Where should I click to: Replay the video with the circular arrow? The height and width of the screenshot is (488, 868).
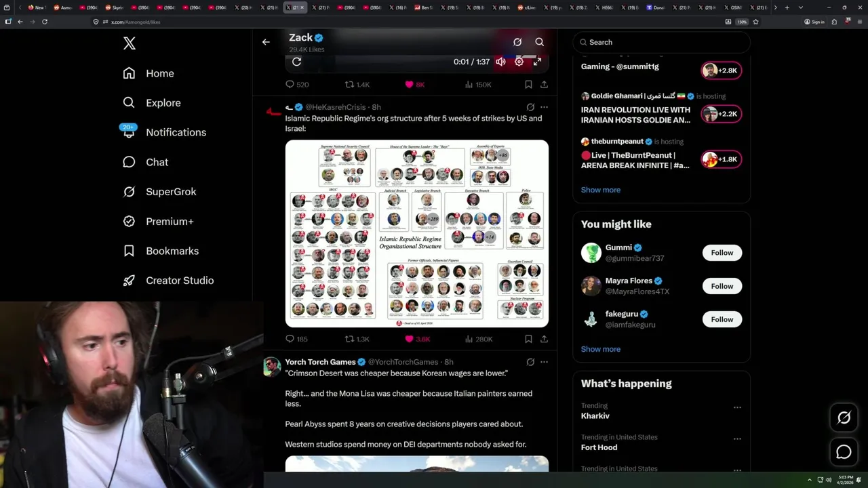296,62
